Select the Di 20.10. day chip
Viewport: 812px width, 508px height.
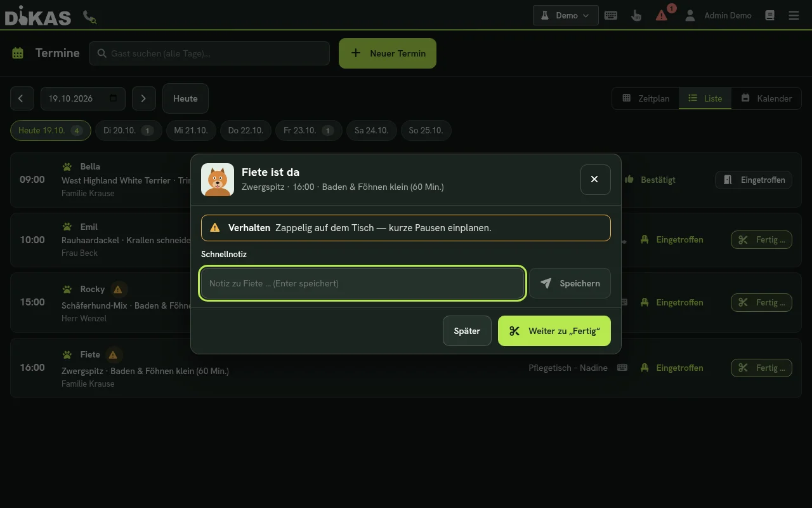[x=128, y=130]
